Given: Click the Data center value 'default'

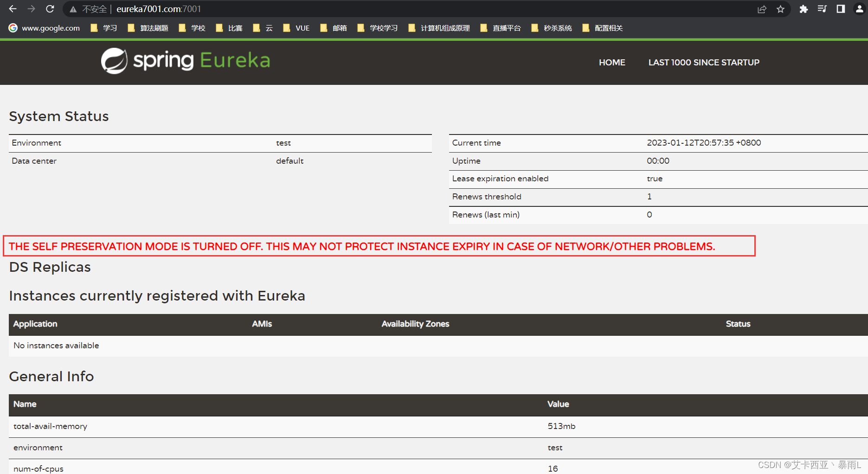Looking at the screenshot, I should (x=289, y=161).
